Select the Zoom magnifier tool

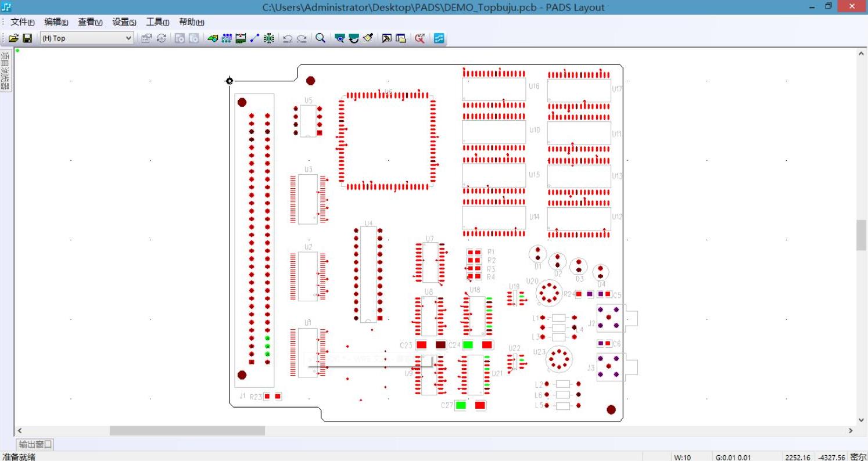(320, 38)
